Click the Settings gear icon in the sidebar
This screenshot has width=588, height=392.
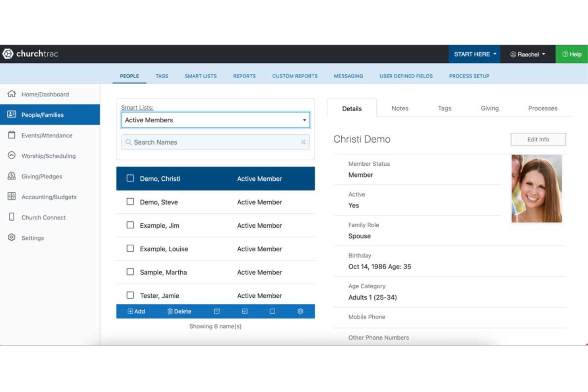(x=12, y=238)
